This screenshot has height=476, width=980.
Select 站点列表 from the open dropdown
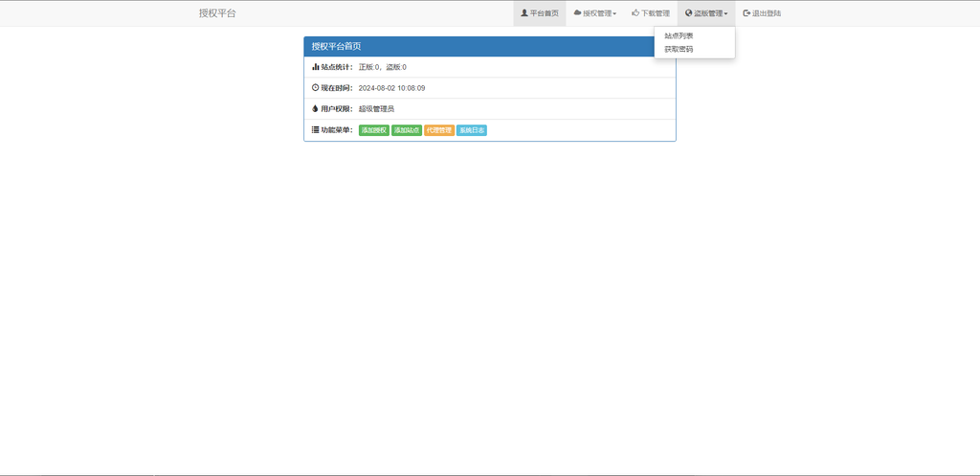pyautogui.click(x=679, y=35)
